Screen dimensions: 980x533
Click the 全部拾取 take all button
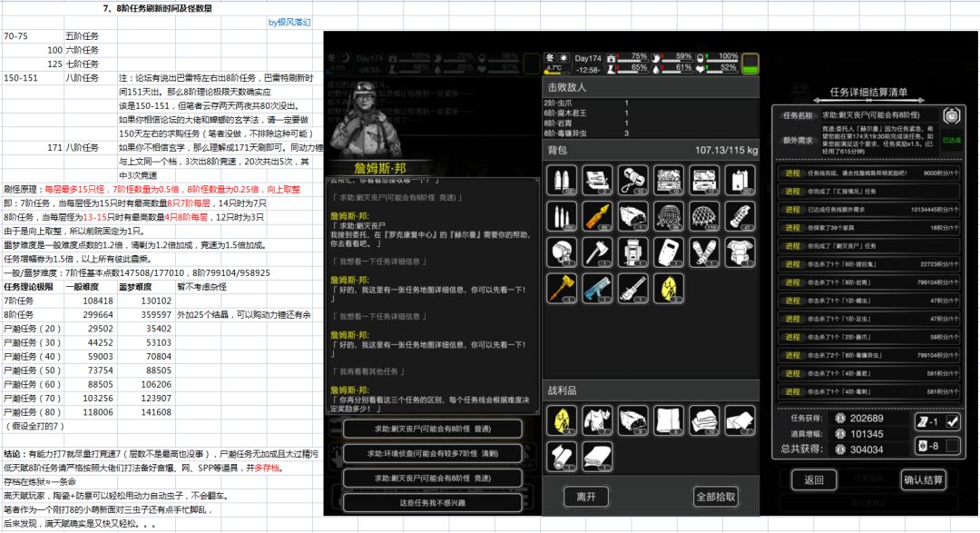click(716, 497)
